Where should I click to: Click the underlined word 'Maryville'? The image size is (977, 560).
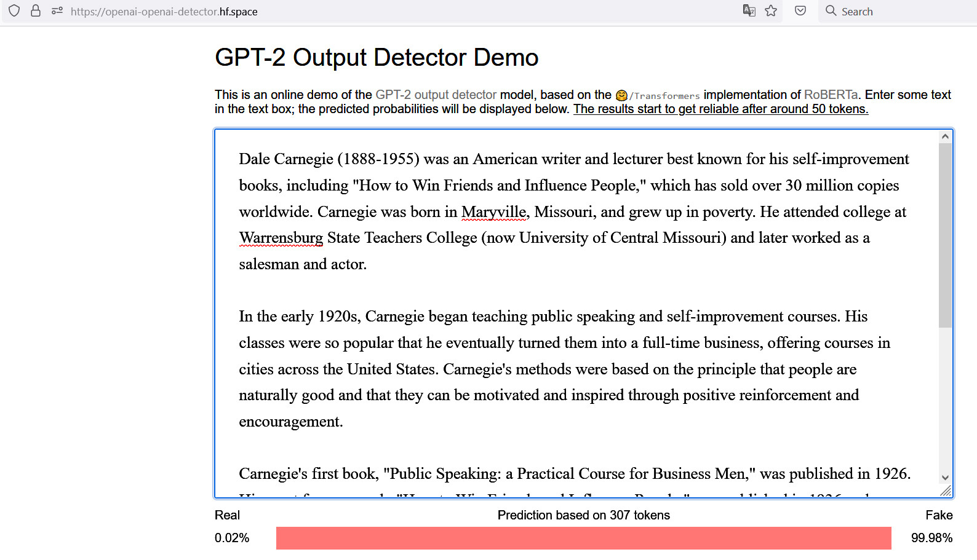[493, 212]
